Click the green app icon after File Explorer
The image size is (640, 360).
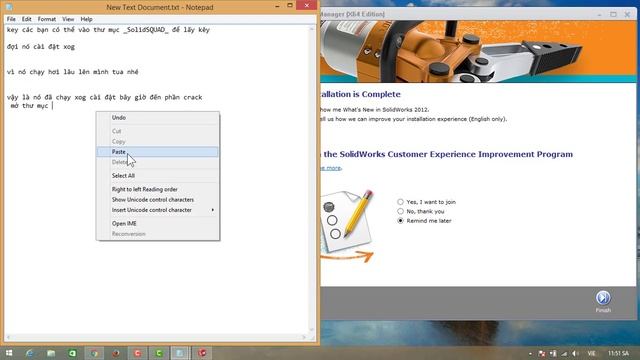pos(72,353)
